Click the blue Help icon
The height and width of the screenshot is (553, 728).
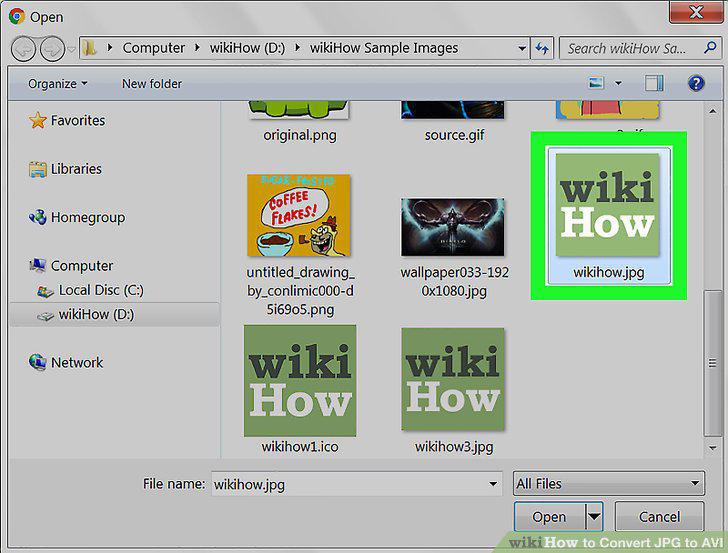pyautogui.click(x=696, y=84)
